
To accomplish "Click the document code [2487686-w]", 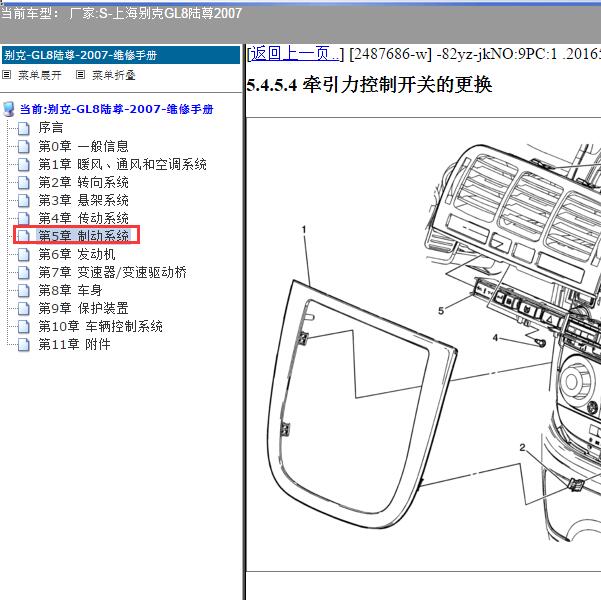I will pos(391,54).
